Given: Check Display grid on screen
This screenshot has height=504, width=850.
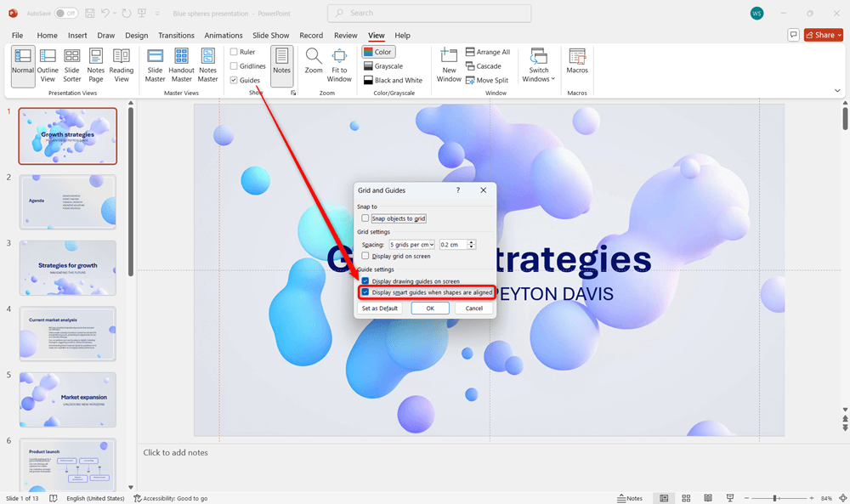Looking at the screenshot, I should tap(365, 256).
